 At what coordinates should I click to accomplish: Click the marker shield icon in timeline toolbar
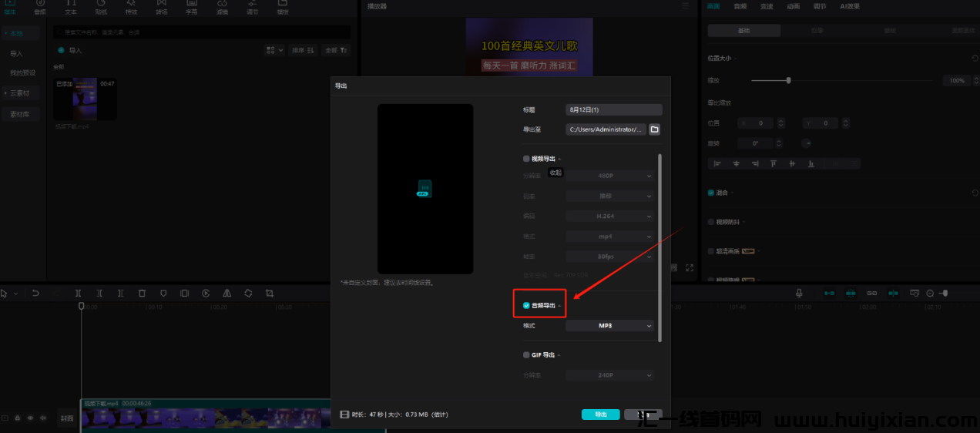(163, 294)
